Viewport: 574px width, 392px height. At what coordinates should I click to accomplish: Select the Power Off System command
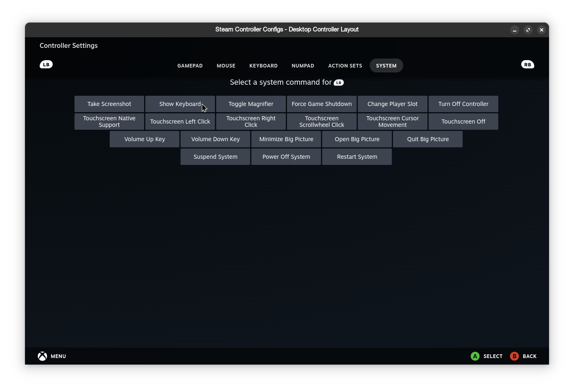click(x=286, y=157)
